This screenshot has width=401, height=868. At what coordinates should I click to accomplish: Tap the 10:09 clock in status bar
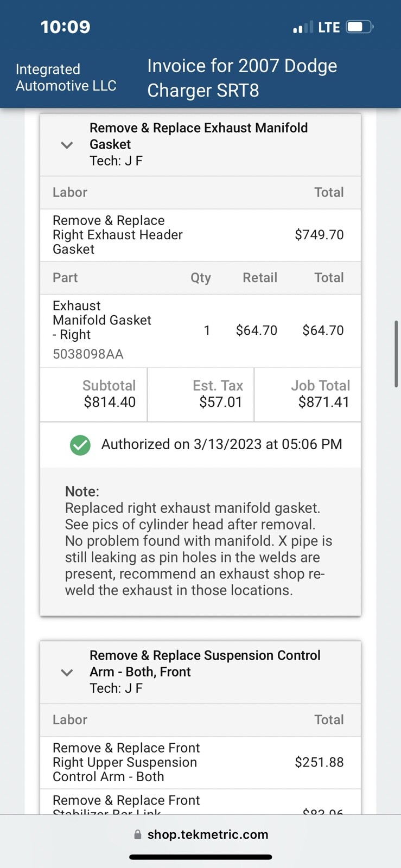(x=65, y=27)
